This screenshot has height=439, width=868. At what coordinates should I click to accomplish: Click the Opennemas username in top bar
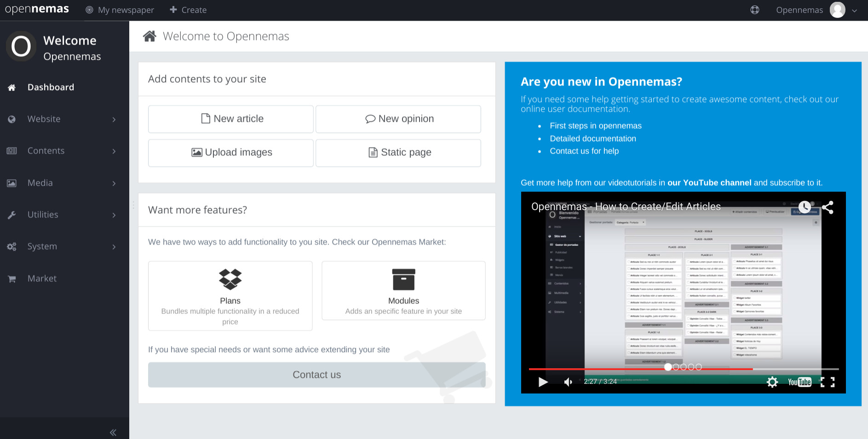(799, 10)
